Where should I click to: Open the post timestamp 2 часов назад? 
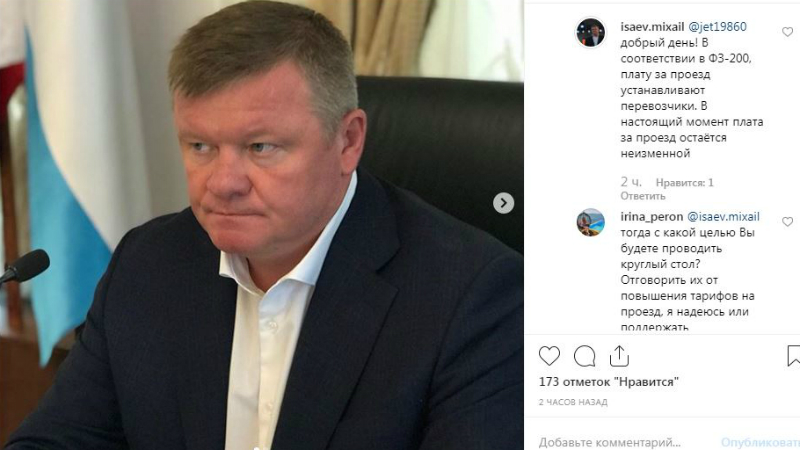[573, 402]
